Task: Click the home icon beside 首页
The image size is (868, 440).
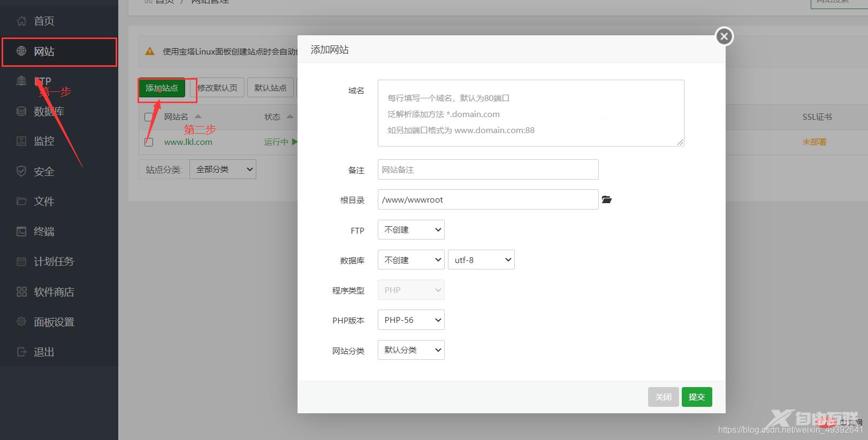Action: [x=21, y=21]
